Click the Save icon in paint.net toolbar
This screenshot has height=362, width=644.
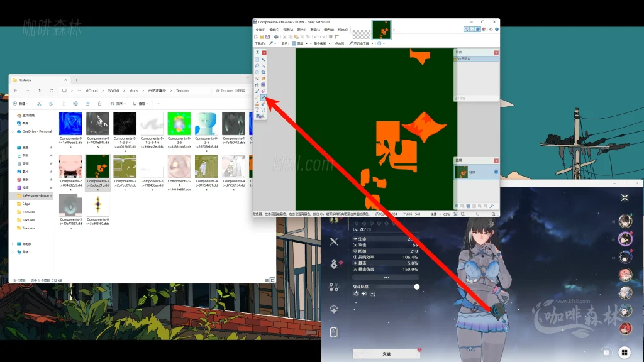coord(267,36)
